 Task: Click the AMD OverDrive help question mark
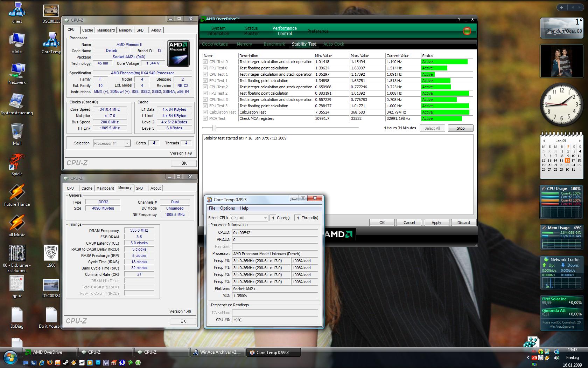(x=459, y=19)
